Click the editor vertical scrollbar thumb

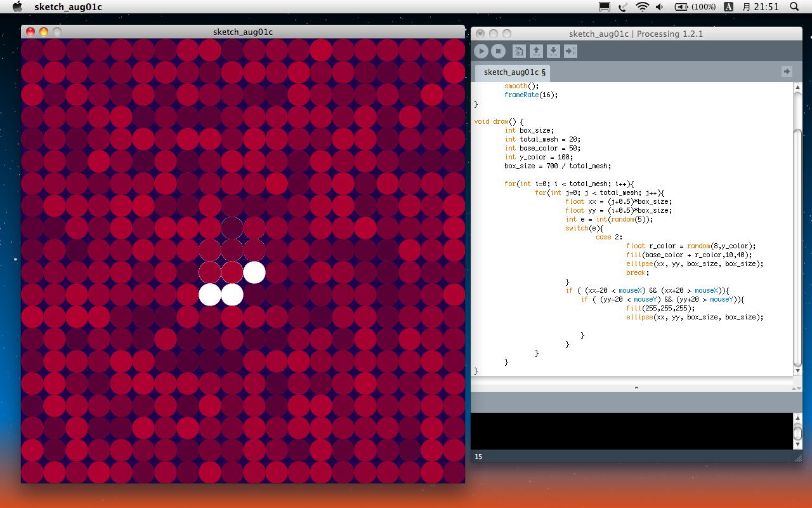pos(797,248)
